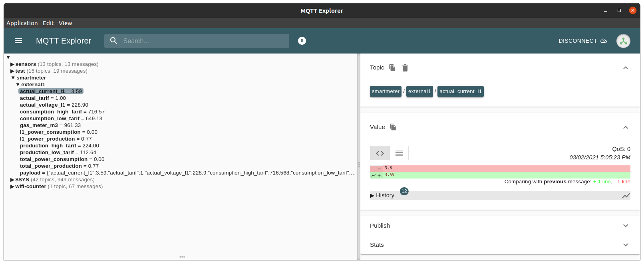Open the connection avatar icon in the header
This screenshot has height=264, width=644.
623,41
